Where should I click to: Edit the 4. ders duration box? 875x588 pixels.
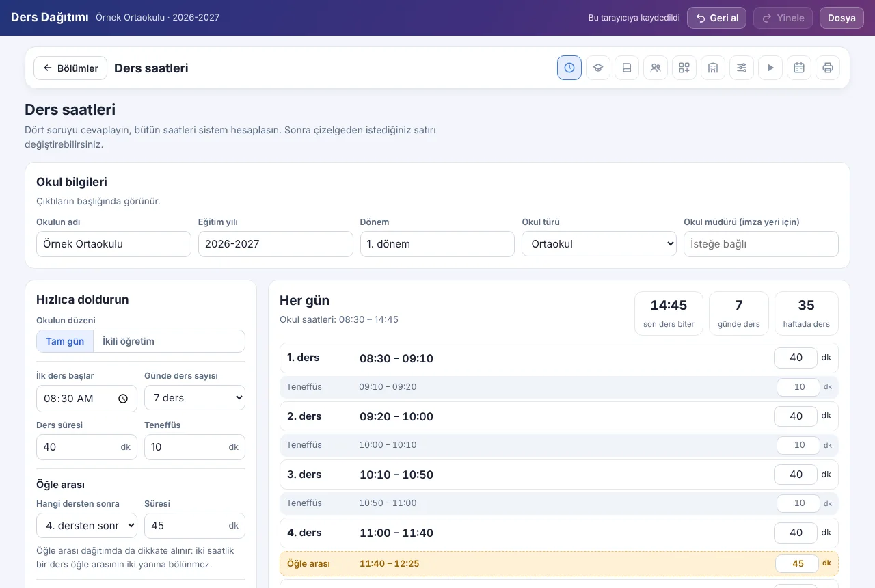tap(796, 533)
